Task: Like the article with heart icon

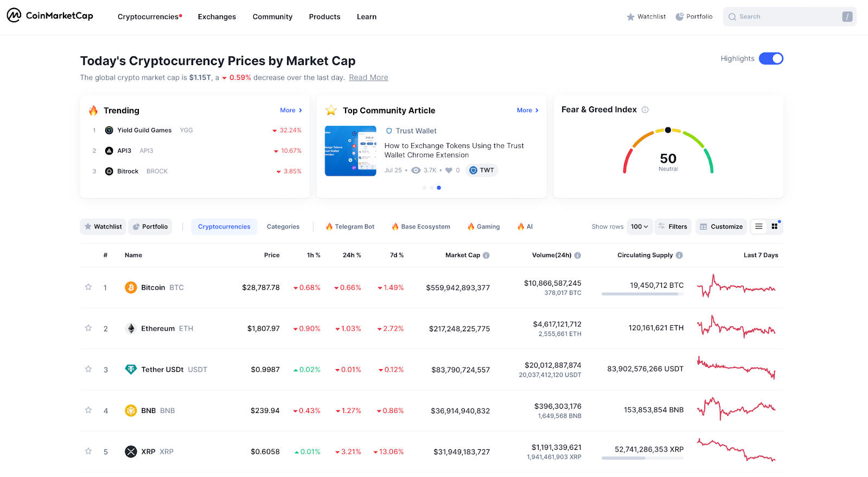Action: 449,170
